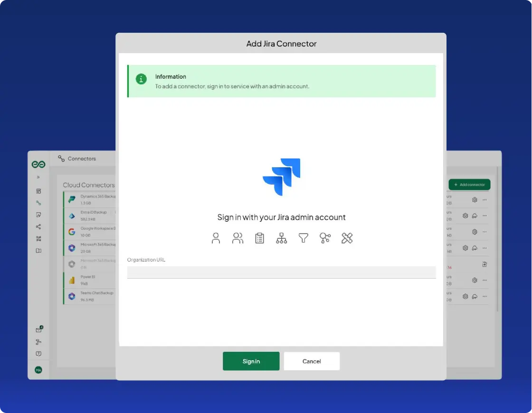Open more options on Google Workspace row
532x413 pixels.
click(484, 232)
